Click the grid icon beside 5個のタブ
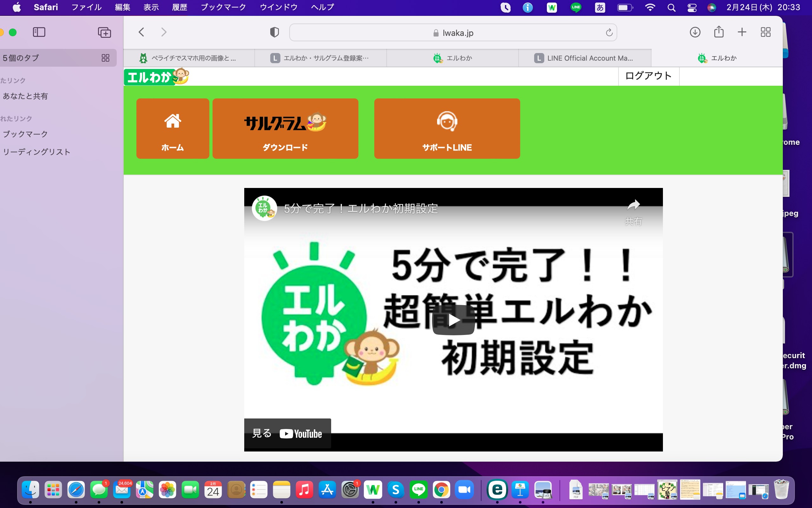Screen dimensions: 812x508 [105, 58]
